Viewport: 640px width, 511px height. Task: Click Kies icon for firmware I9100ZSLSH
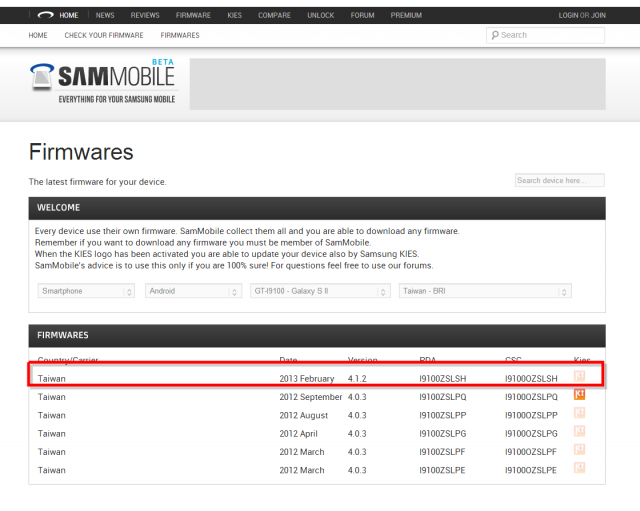(x=579, y=376)
